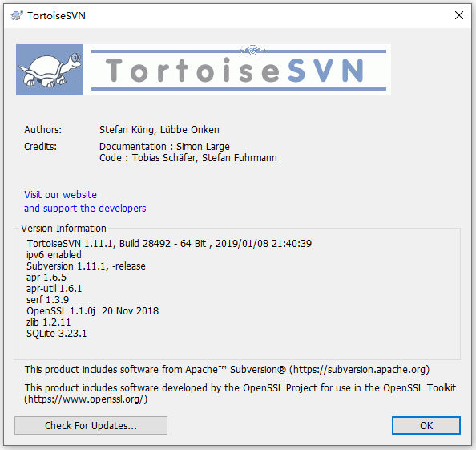Screen dimensions: 476x450
Task: Follow the support the developers link
Action: pyautogui.click(x=85, y=208)
